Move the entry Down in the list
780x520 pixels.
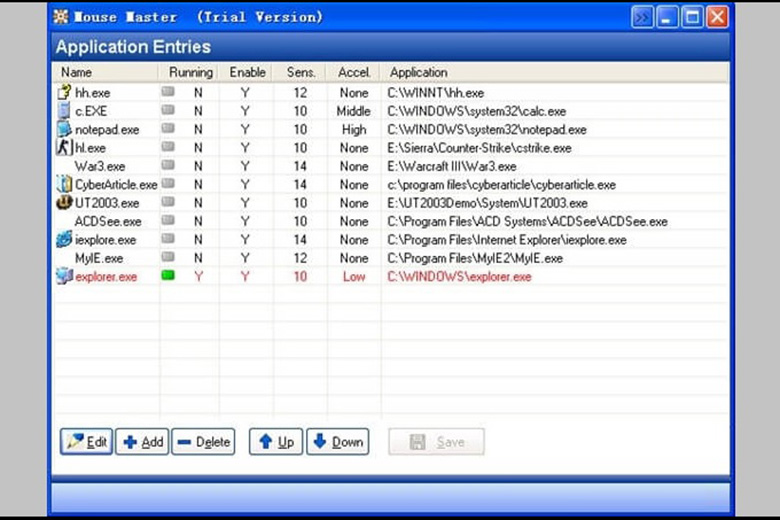point(337,442)
